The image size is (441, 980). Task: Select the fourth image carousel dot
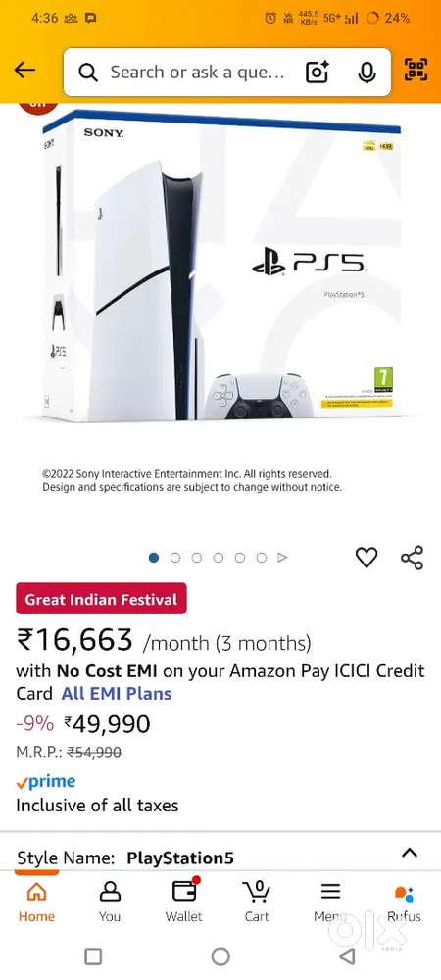[218, 557]
